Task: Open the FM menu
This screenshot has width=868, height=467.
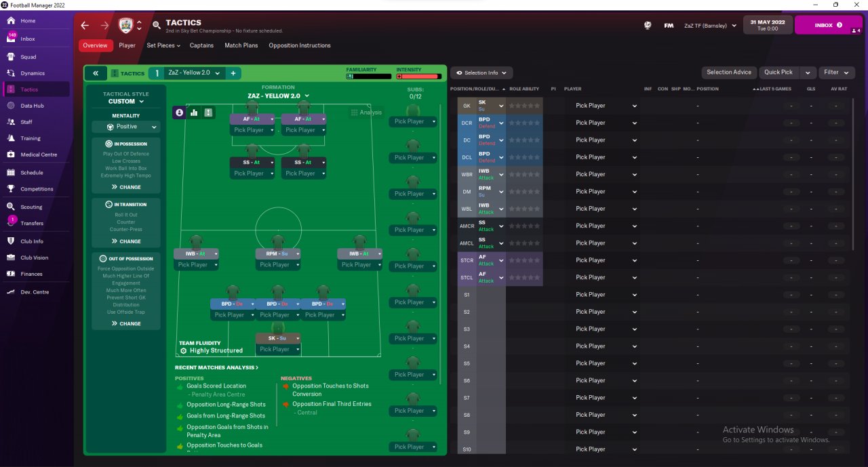Action: [669, 25]
